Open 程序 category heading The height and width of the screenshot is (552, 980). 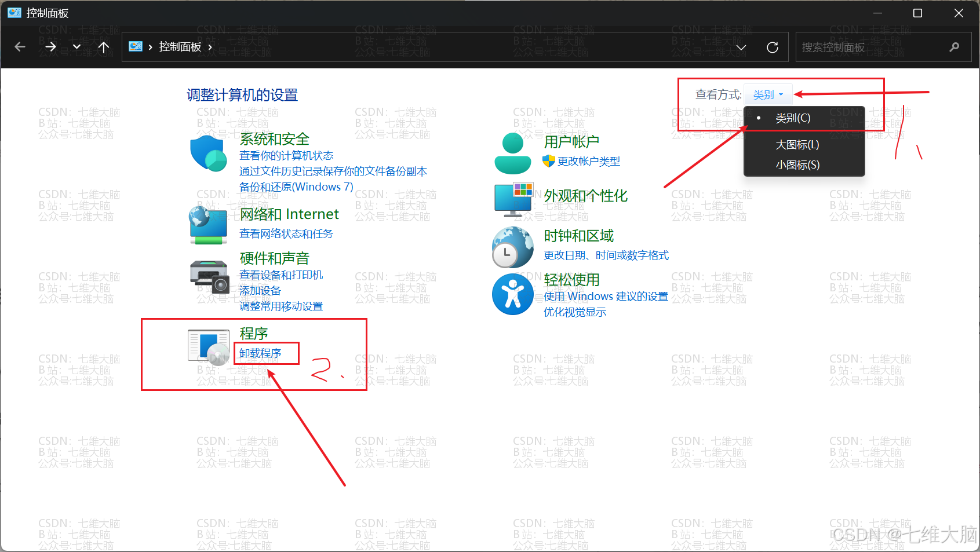click(x=254, y=334)
